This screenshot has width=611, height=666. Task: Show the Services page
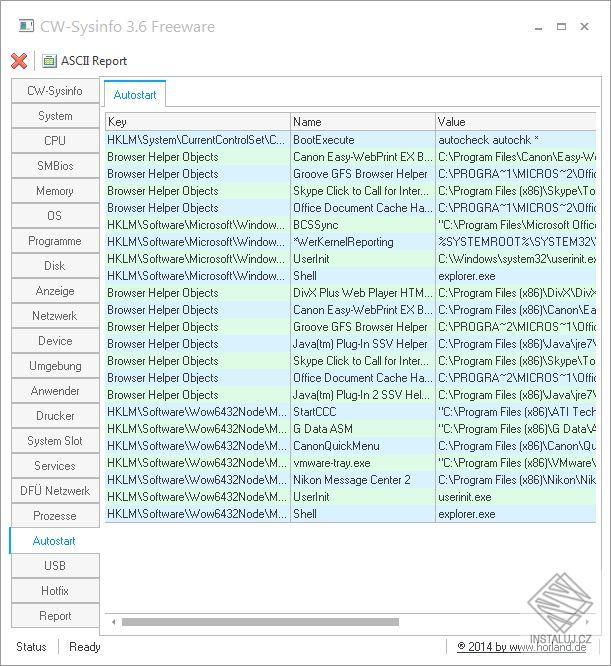(x=55, y=466)
